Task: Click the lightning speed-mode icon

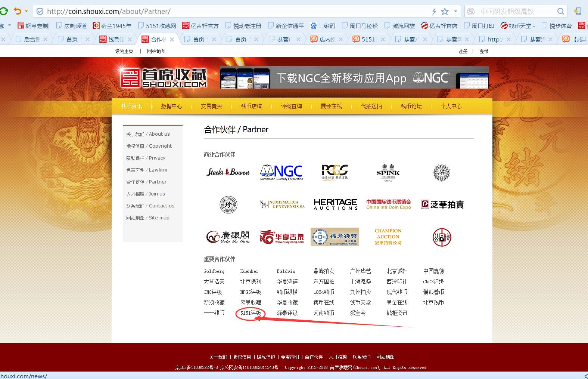Action: pos(434,12)
